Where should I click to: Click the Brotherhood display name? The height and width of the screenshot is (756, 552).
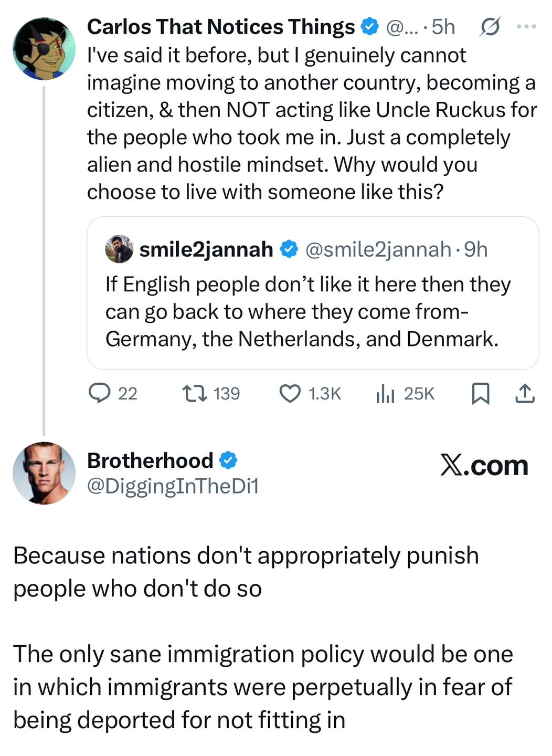(150, 460)
